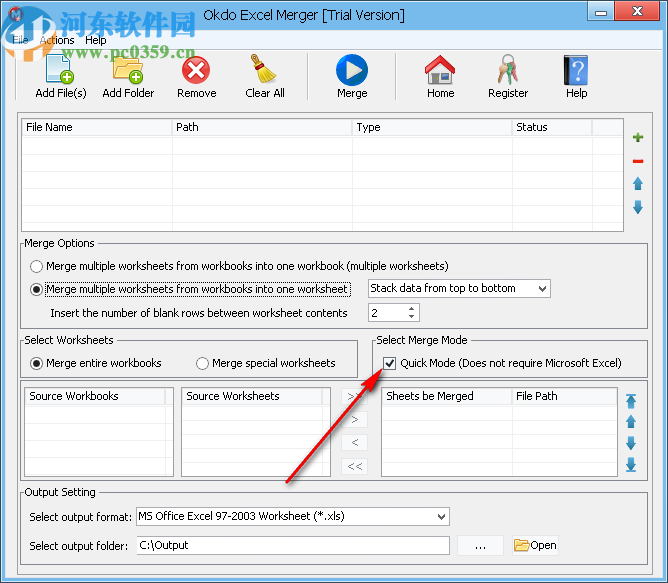Select Merge special worksheets radio button
The height and width of the screenshot is (583, 668).
click(203, 363)
